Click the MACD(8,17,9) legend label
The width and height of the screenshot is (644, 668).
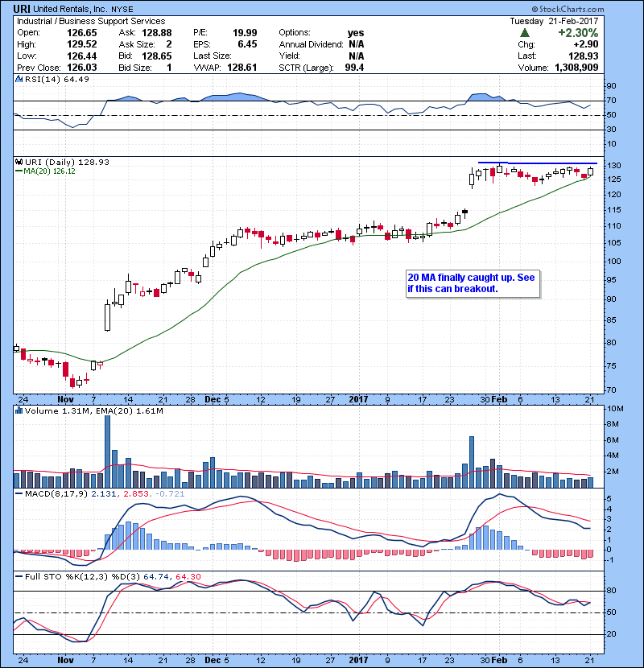tap(56, 494)
